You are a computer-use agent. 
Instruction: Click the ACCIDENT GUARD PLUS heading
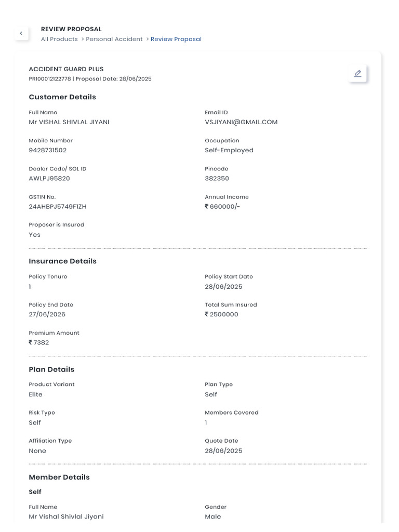[x=66, y=69]
